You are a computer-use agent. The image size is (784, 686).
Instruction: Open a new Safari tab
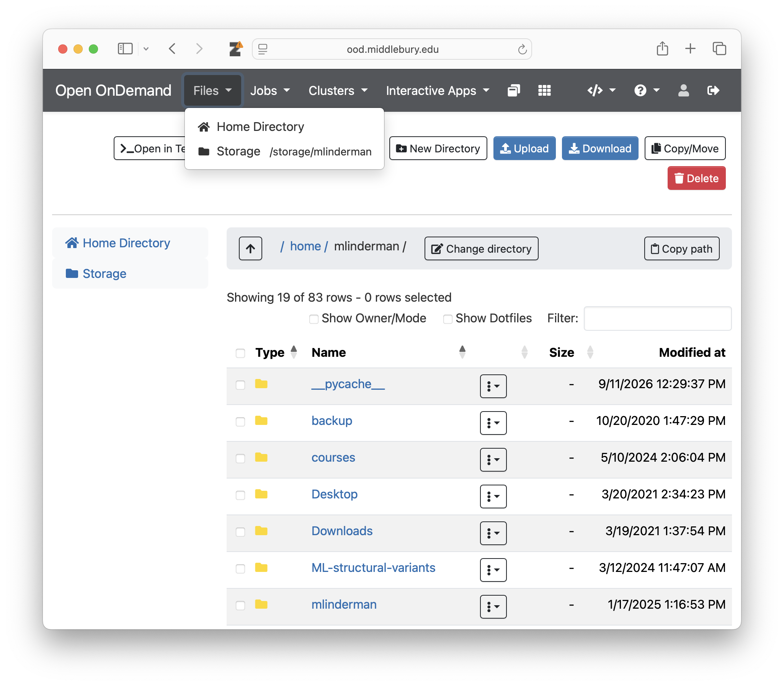(690, 49)
